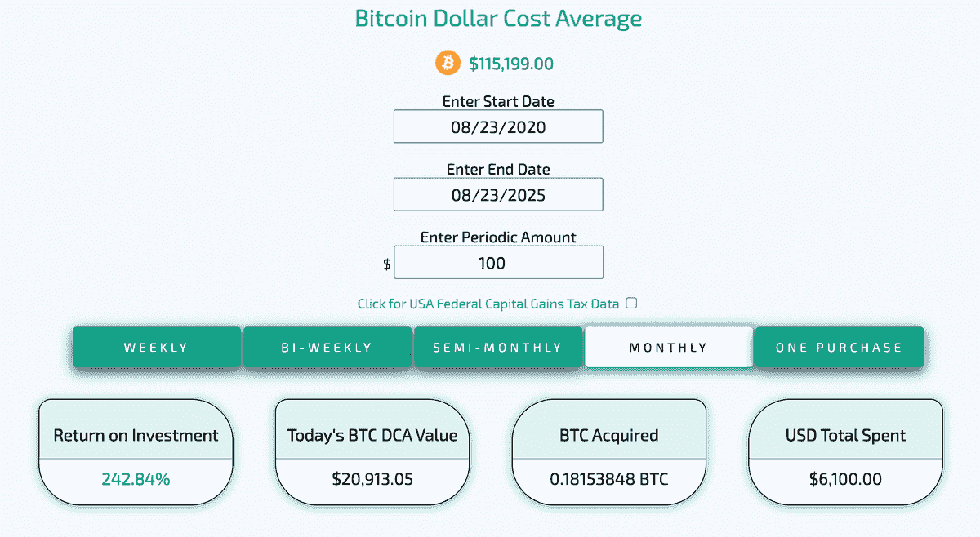Viewport: 980px width, 537px height.
Task: Click the Bitcoin Dollar Cost Average title
Action: click(498, 18)
